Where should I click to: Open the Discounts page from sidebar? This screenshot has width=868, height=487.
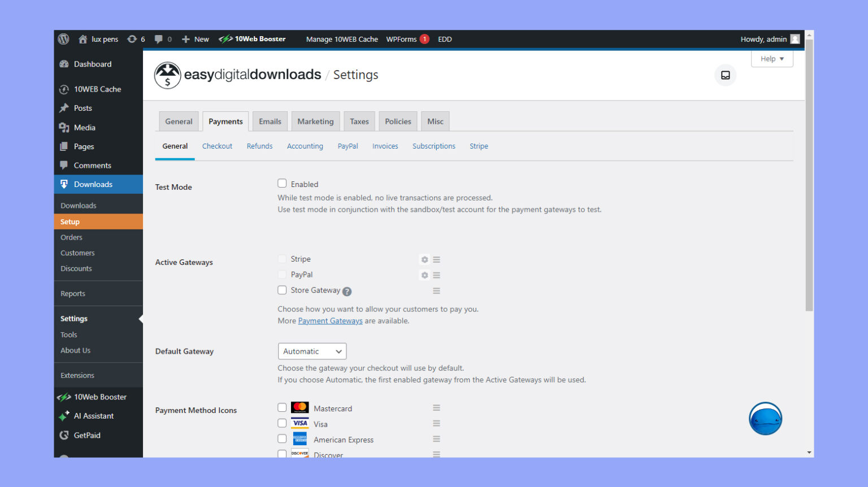[x=76, y=268]
